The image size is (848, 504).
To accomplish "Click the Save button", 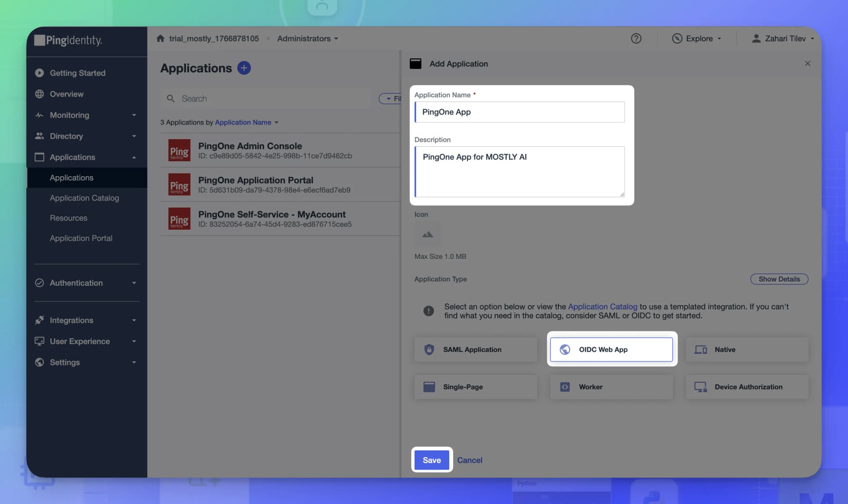I will coord(432,460).
